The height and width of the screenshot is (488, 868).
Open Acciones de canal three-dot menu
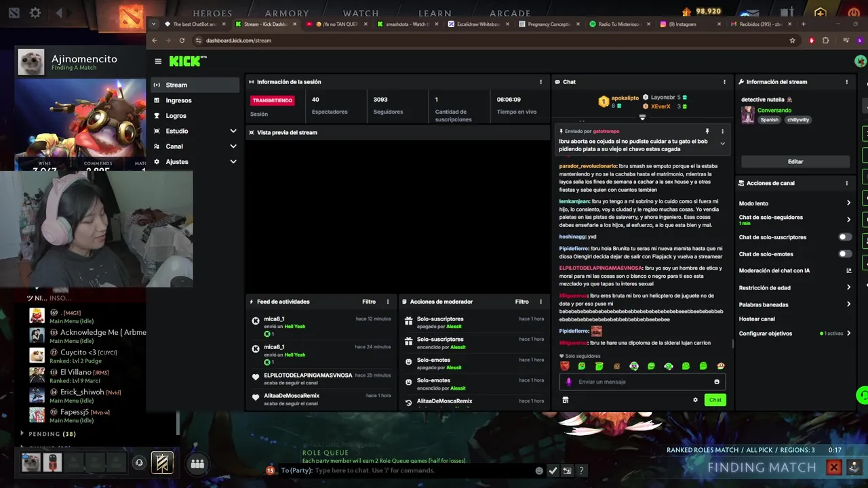pyautogui.click(x=846, y=183)
